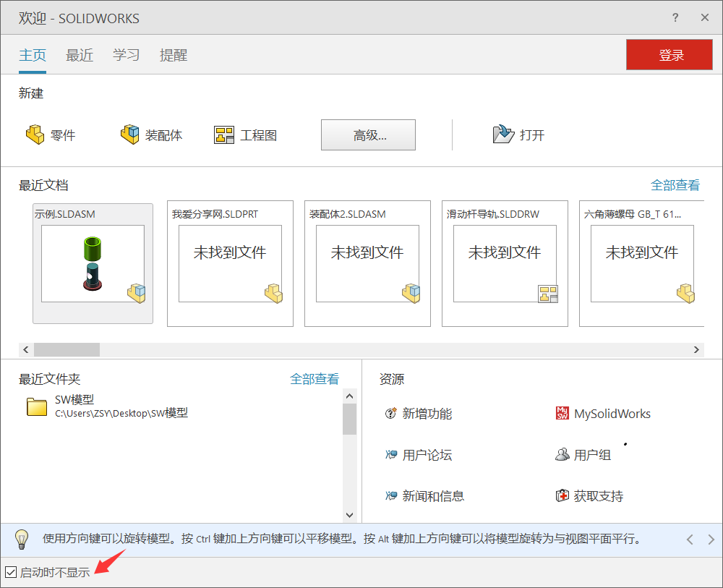The height and width of the screenshot is (588, 723).
Task: Open the 滑动杆导轨.SLDDRW recent document
Action: [505, 263]
